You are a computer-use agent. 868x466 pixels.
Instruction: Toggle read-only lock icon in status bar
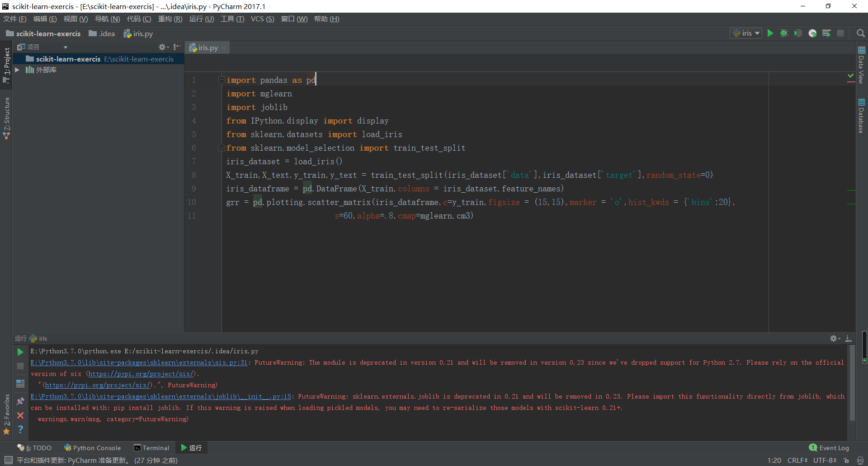click(846, 460)
